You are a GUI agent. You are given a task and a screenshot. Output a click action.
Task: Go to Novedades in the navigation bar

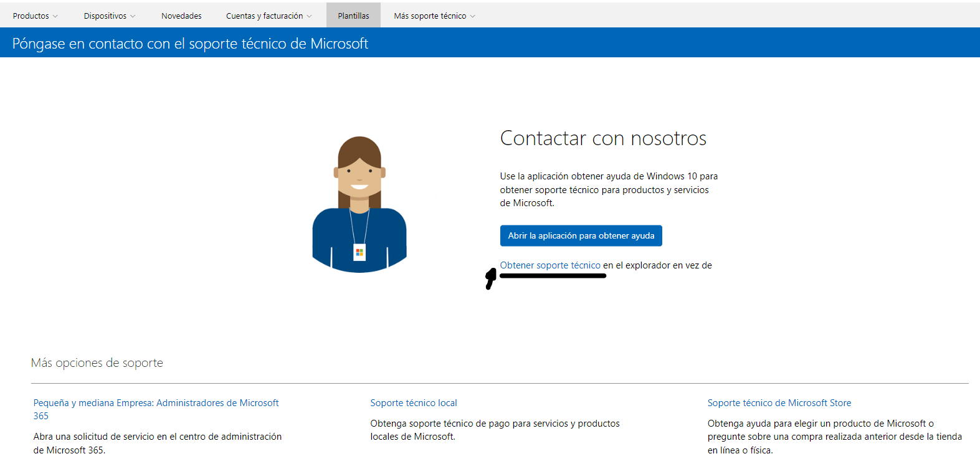(x=181, y=16)
